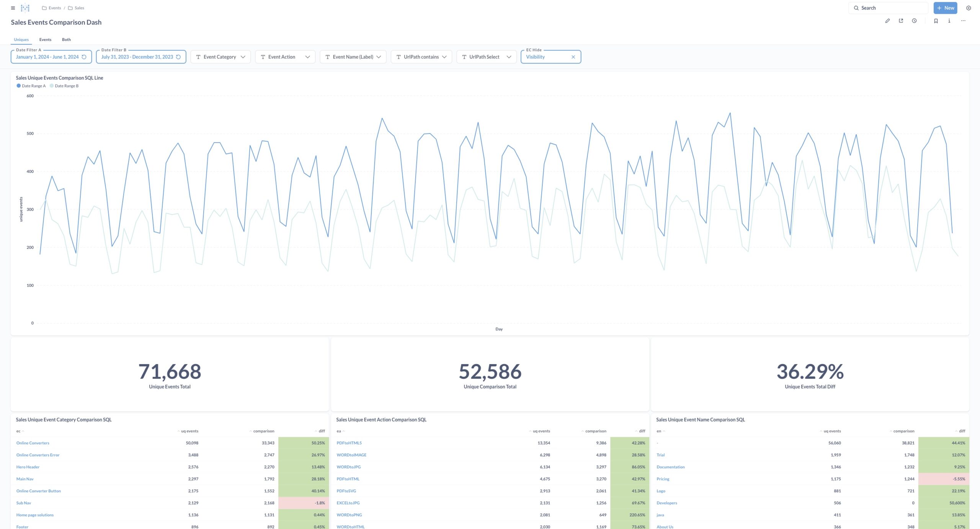Show dashboard info via the i icon

click(x=949, y=21)
